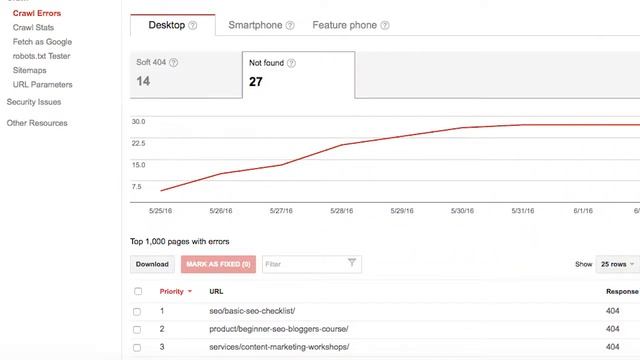Tick the select-all checkbox in the table header
Image resolution: width=640 pixels, height=360 pixels.
pos(138,291)
